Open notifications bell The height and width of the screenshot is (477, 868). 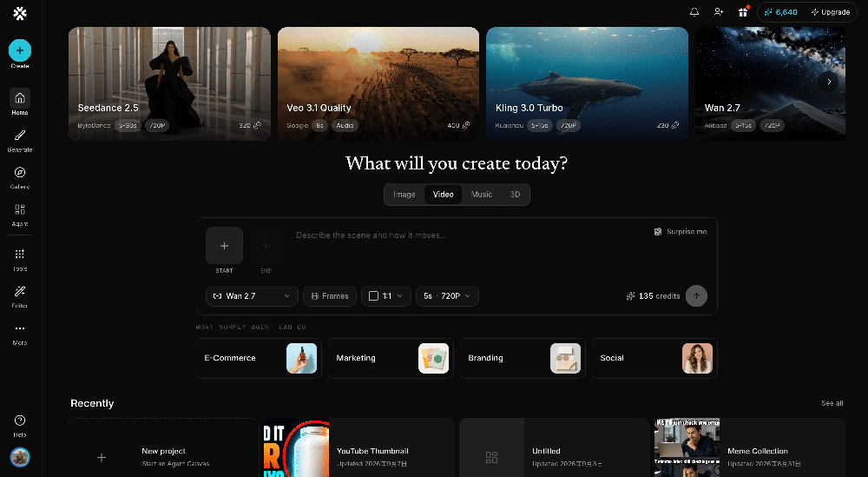coord(694,12)
